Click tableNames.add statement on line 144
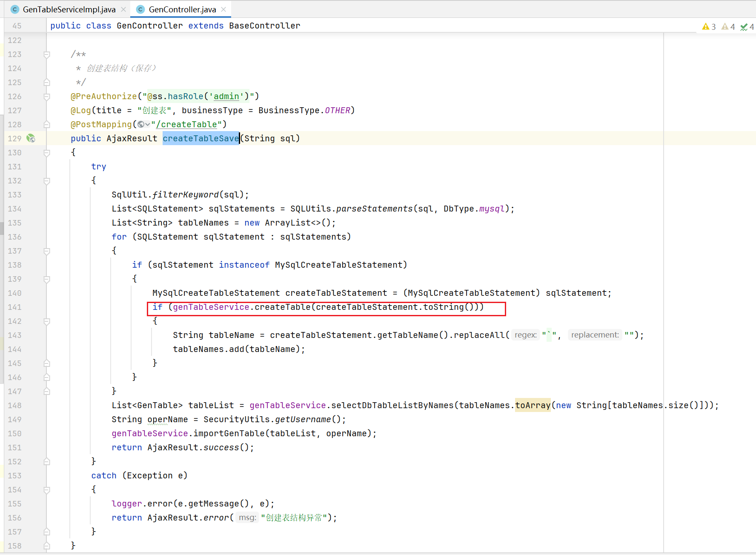Screen dimensions: 756x555 click(x=239, y=349)
